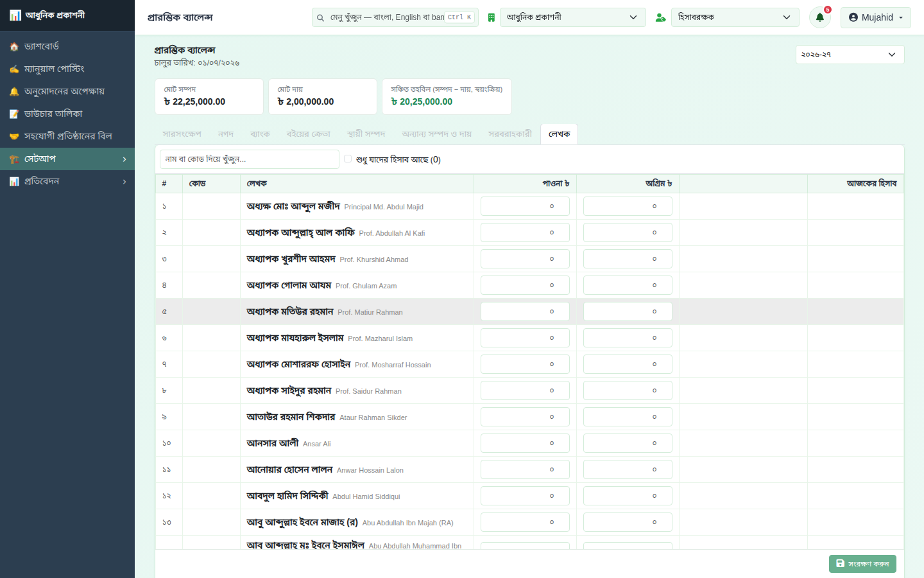Expand the সেটআপ sidebar menu chevron
This screenshot has height=578, width=924.
pyautogui.click(x=124, y=159)
